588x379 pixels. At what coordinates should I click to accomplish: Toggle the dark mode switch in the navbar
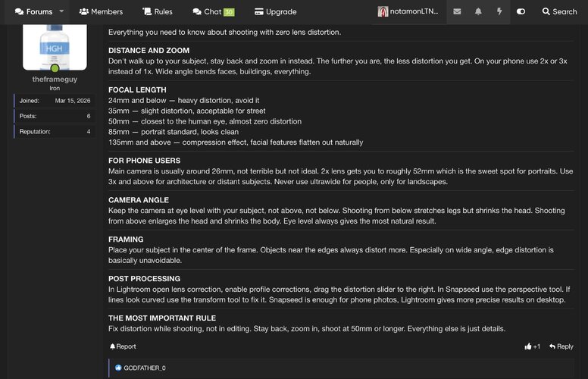pyautogui.click(x=521, y=11)
